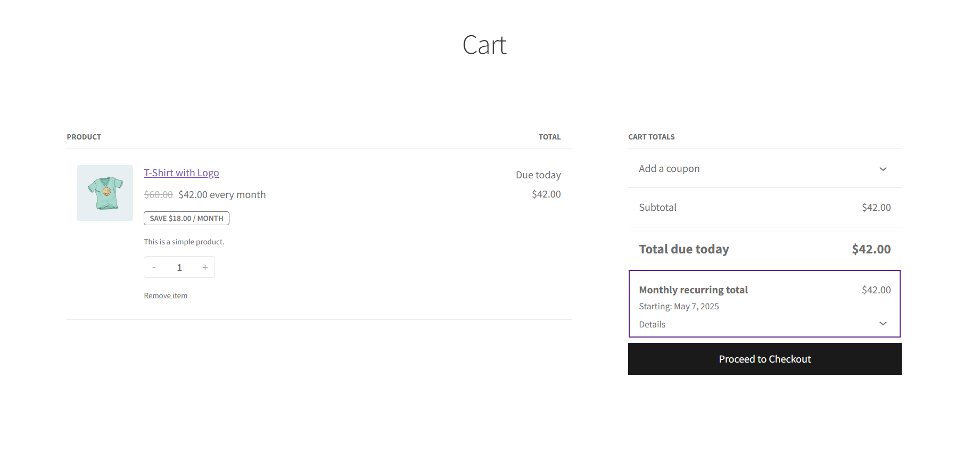The image size is (980, 460).
Task: Focus the quantity input showing 1
Action: (179, 267)
